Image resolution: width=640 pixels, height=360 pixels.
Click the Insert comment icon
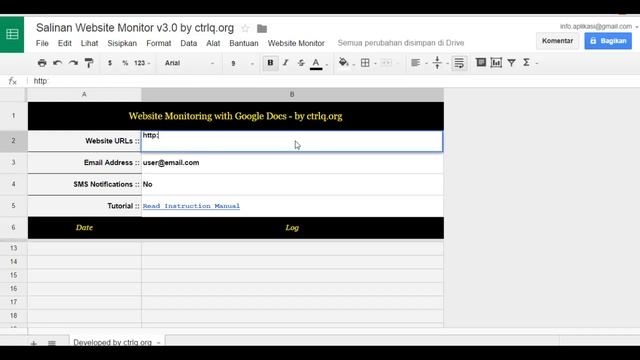click(481, 62)
